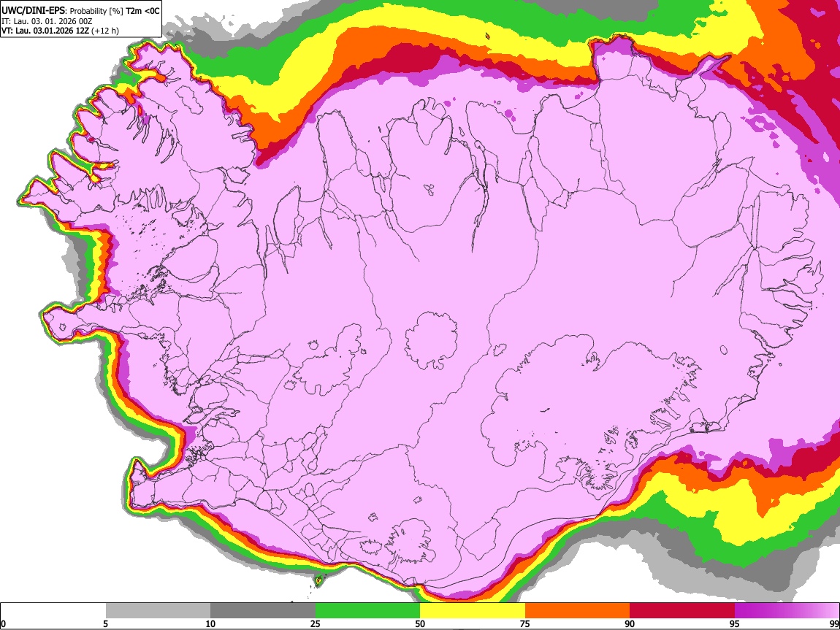The width and height of the screenshot is (840, 630).
Task: Click the '5' legend tick label
Action: [x=106, y=623]
